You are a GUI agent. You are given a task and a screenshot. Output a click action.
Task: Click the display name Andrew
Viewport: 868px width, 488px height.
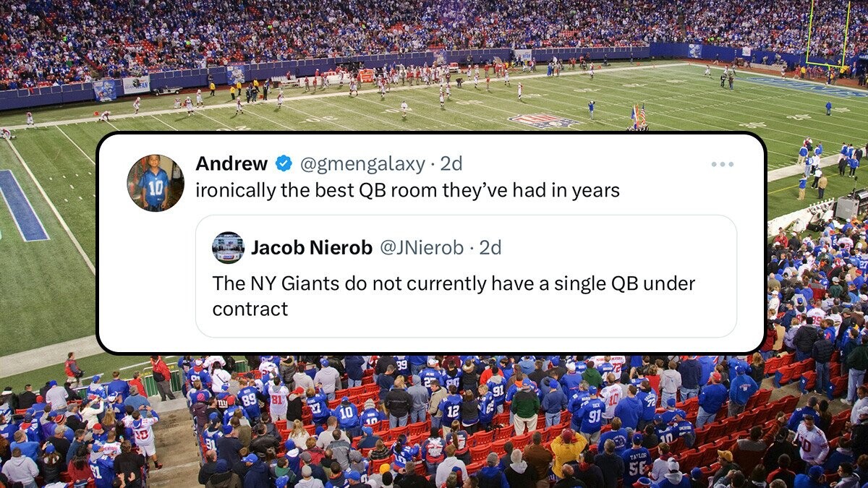click(231, 164)
